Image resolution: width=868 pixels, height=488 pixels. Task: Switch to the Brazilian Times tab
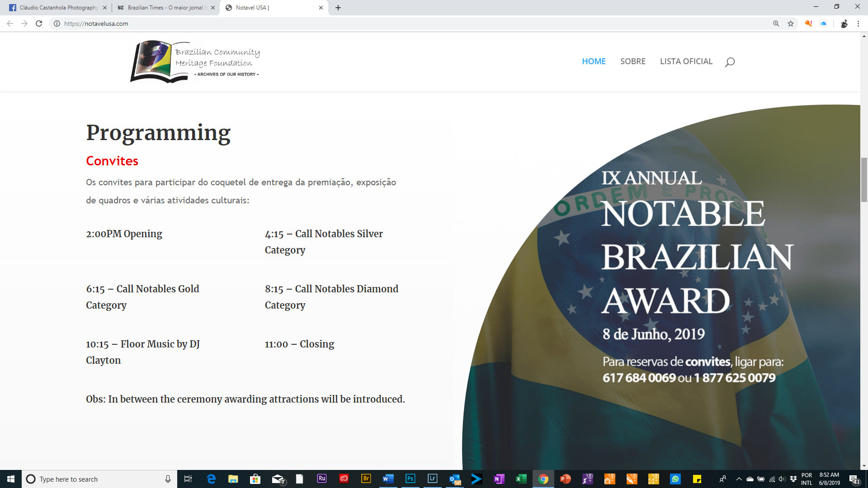165,8
